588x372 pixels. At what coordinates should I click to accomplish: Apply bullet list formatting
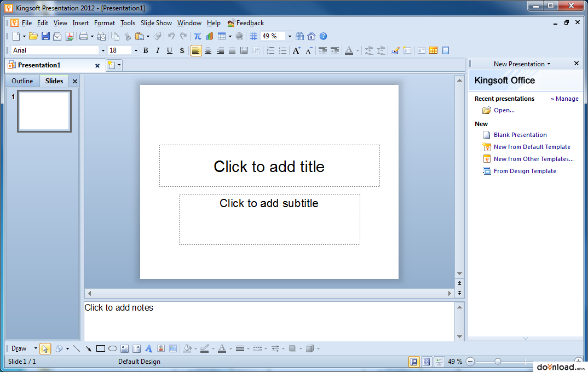[x=283, y=50]
